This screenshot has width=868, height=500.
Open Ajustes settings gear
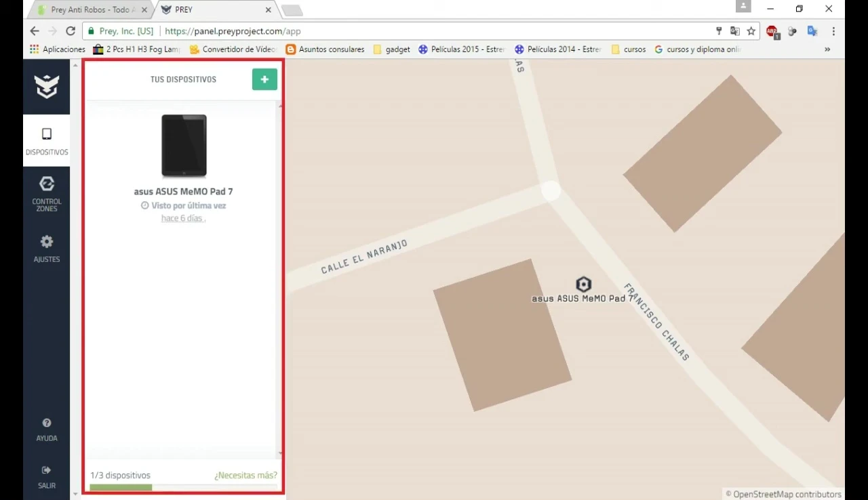point(47,249)
